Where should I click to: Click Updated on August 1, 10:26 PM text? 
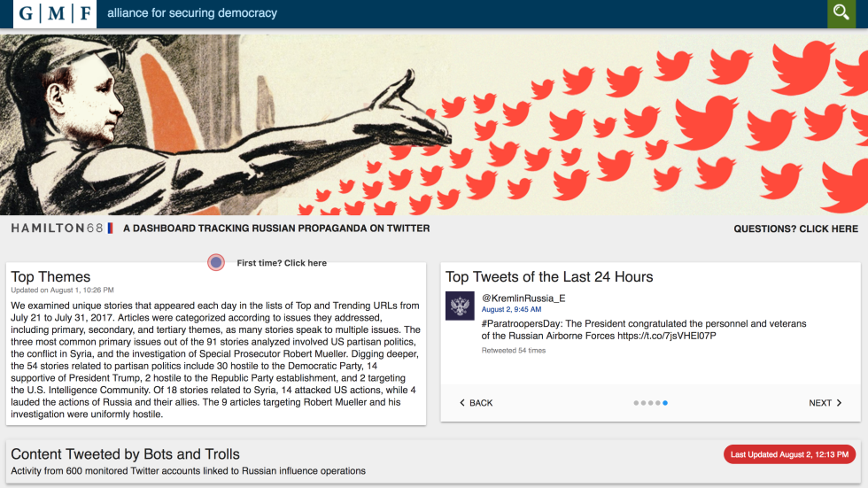coord(62,290)
